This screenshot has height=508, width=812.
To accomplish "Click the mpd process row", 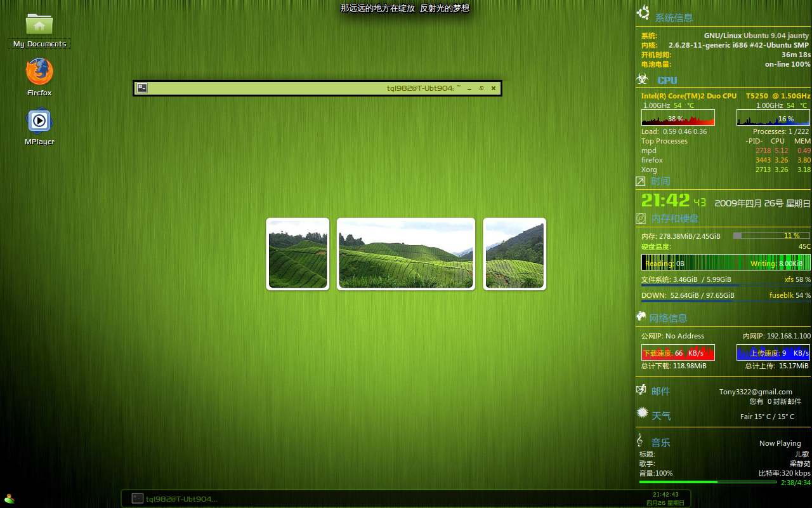I will (726, 150).
